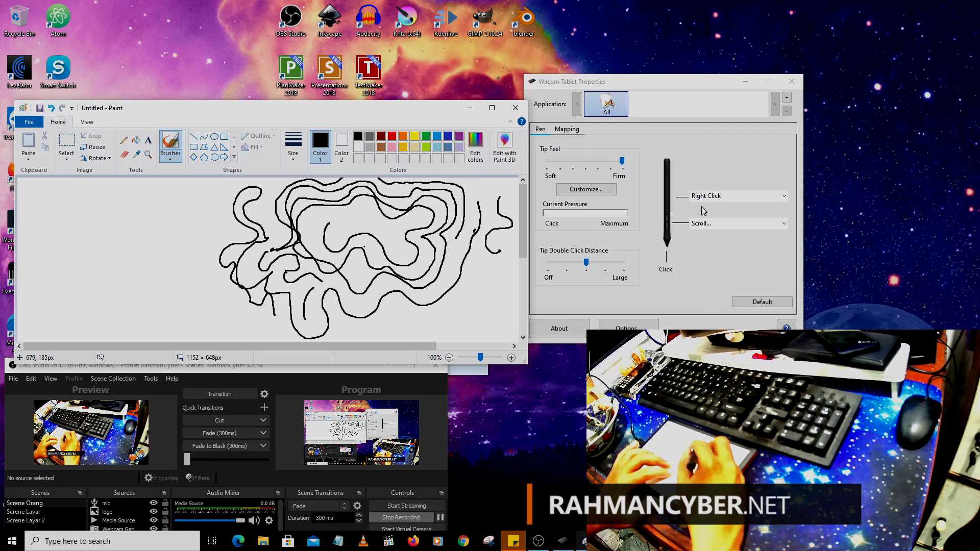Select the Color picker eyedropper tool
The width and height of the screenshot is (980, 551).
click(x=136, y=154)
